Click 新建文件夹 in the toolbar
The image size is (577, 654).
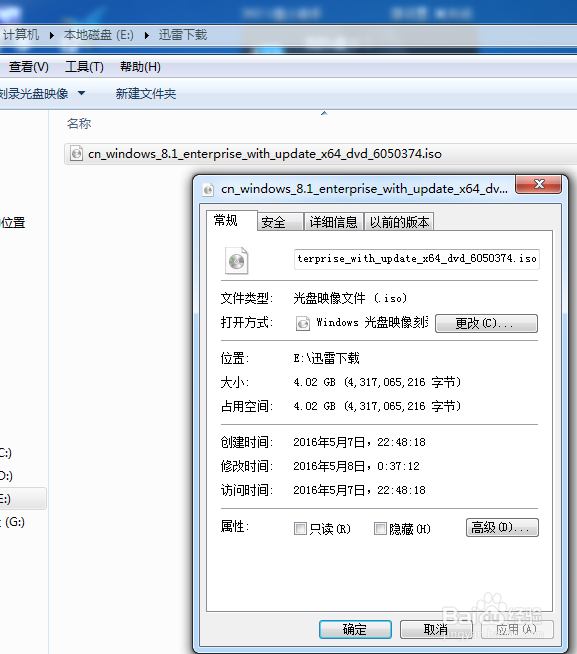point(146,93)
